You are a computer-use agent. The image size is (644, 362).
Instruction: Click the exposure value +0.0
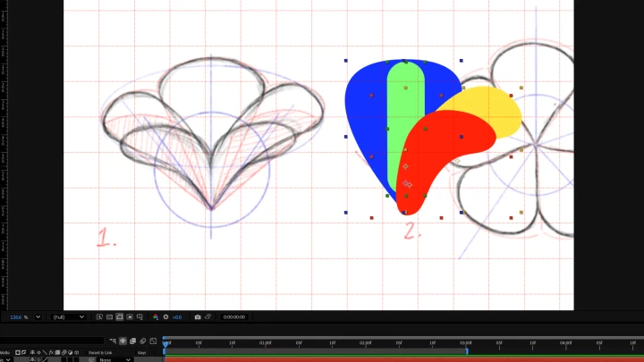177,316
